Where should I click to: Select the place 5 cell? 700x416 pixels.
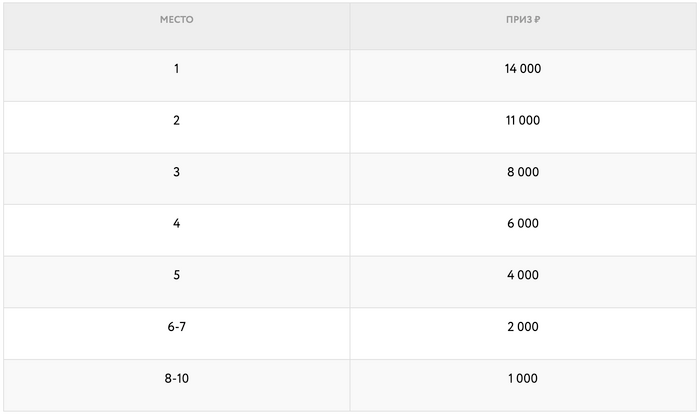176,275
